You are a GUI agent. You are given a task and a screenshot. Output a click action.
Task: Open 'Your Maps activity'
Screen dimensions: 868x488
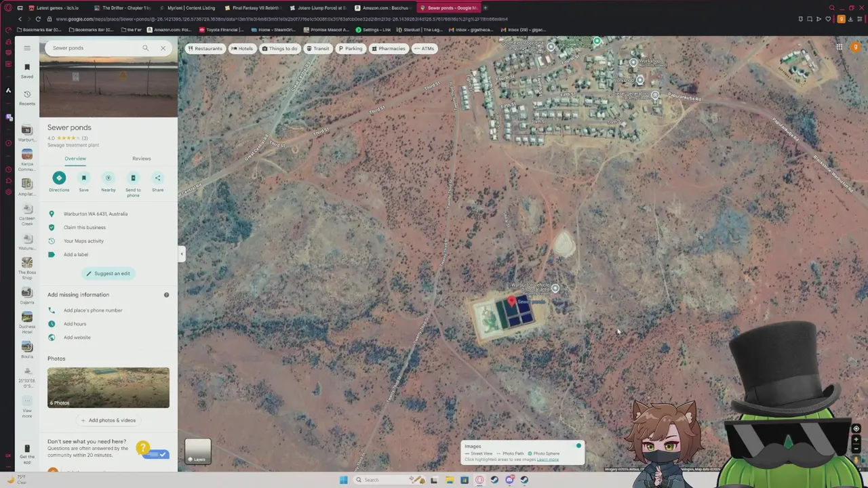click(83, 241)
